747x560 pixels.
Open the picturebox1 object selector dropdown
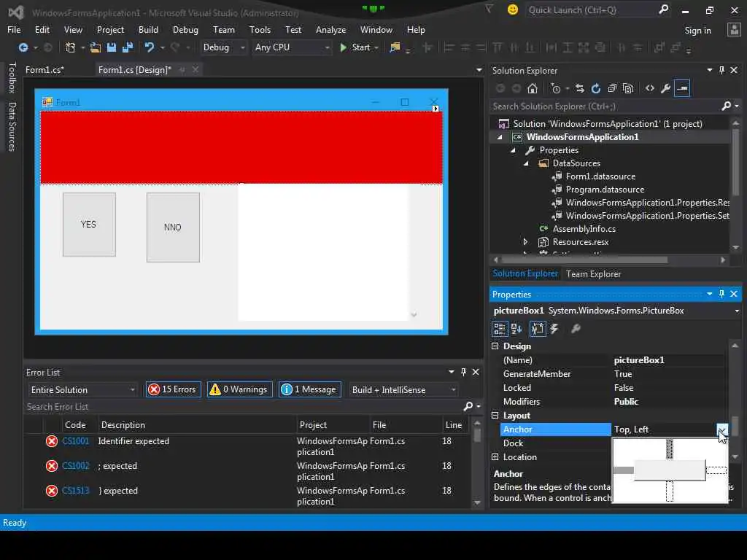tap(737, 311)
